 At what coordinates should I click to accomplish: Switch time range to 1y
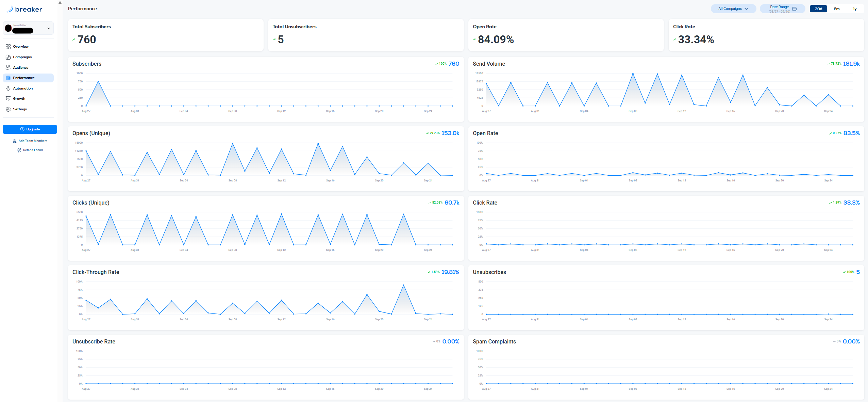coord(854,9)
